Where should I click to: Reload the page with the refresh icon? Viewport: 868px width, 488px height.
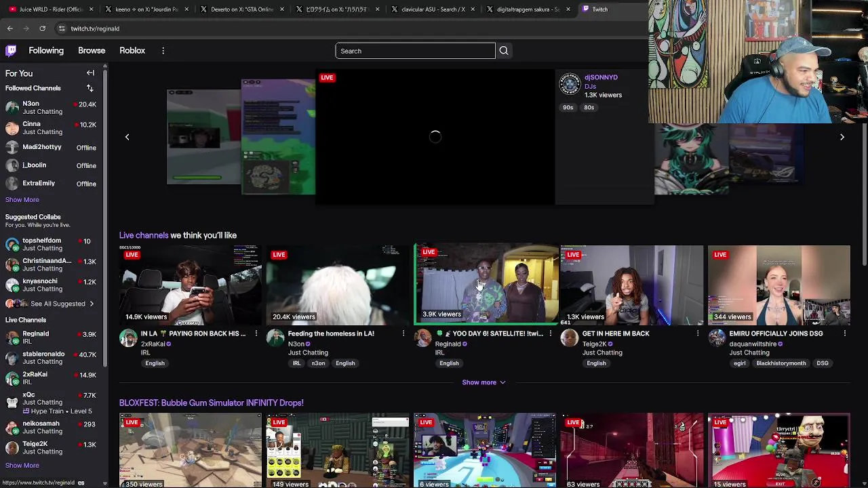[42, 28]
